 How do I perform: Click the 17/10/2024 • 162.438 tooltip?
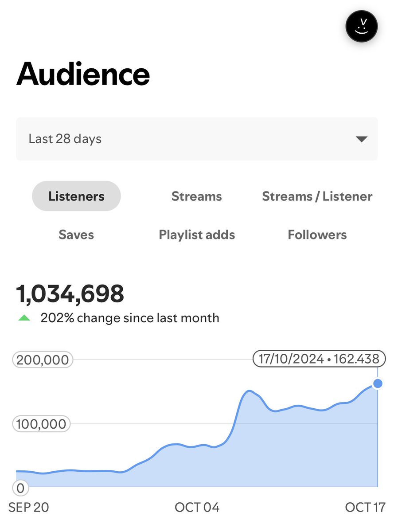click(x=319, y=359)
